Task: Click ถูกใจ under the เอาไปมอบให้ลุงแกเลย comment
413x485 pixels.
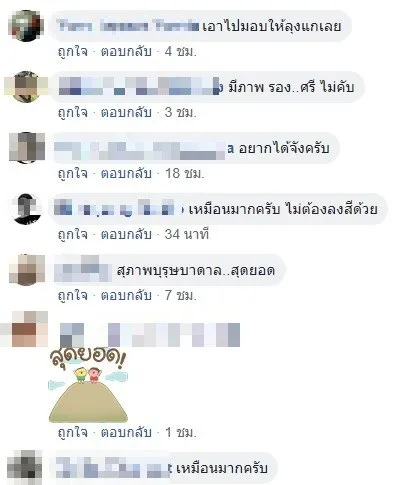Action: coord(73,52)
